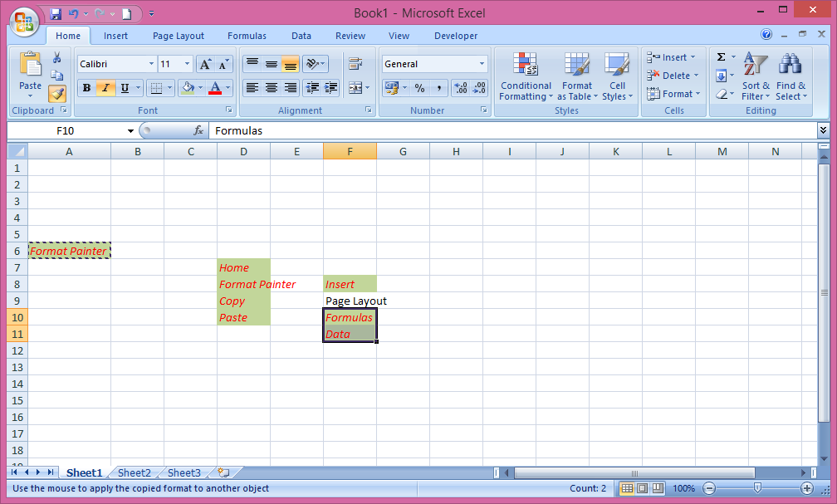Click in the formula bar
This screenshot has height=504, width=837.
pyautogui.click(x=512, y=131)
